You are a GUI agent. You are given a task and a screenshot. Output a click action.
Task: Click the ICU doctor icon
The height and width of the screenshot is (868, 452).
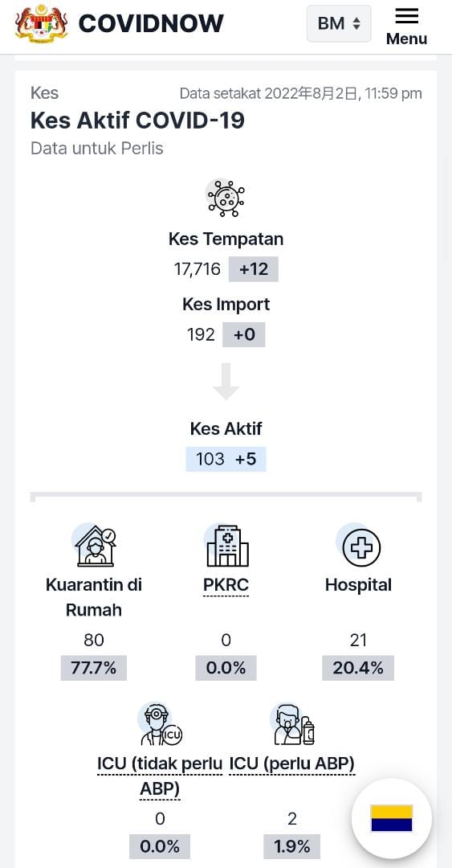160,724
